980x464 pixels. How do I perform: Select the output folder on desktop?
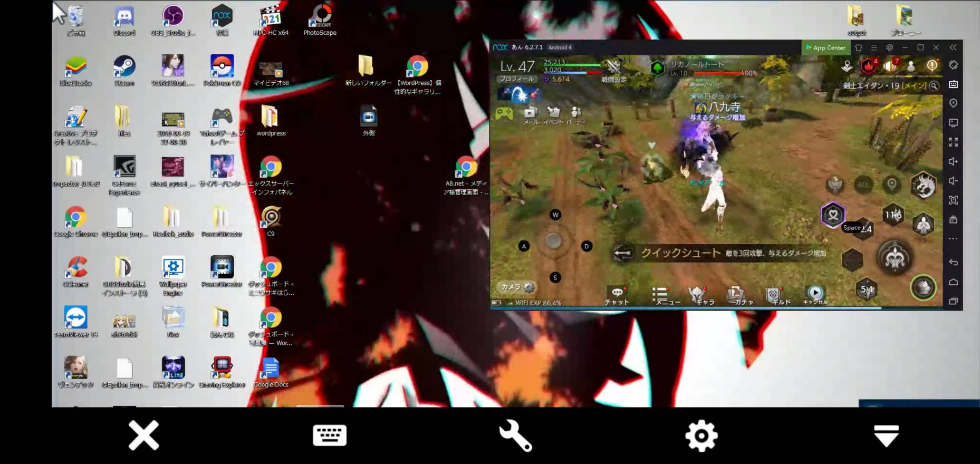coord(857,21)
